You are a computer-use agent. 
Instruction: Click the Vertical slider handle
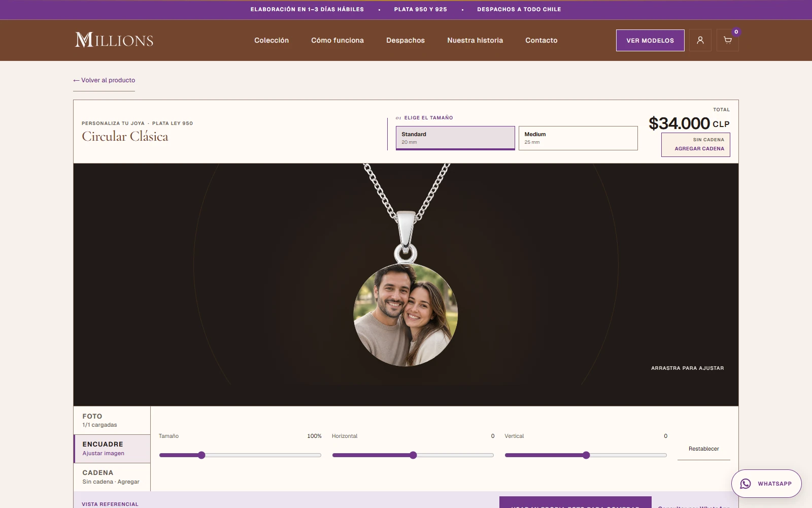click(x=586, y=455)
